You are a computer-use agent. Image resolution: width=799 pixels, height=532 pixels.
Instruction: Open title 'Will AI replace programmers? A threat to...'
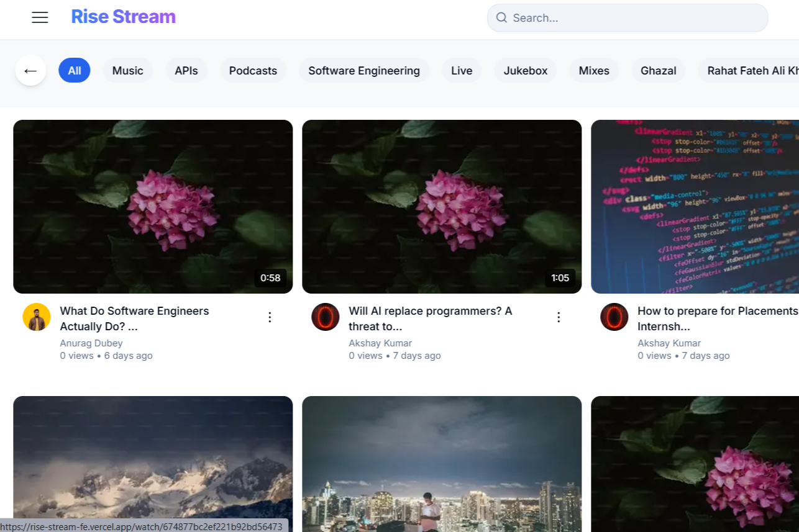(431, 318)
